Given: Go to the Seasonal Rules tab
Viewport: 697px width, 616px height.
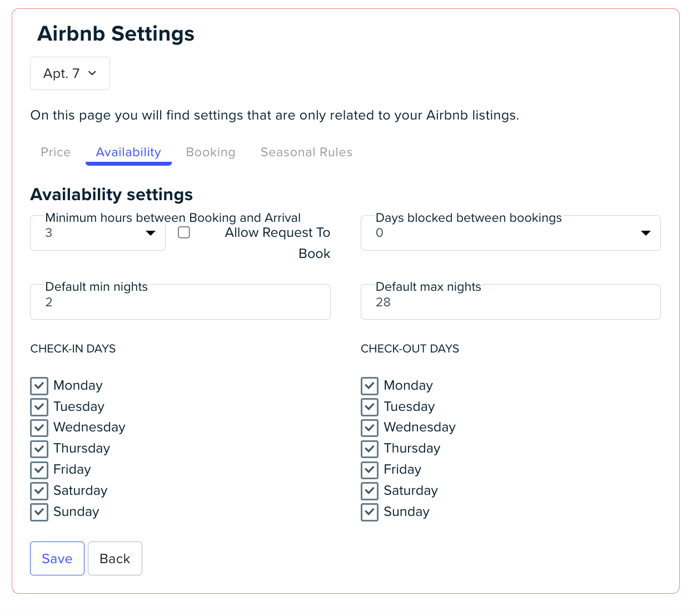Looking at the screenshot, I should point(307,152).
